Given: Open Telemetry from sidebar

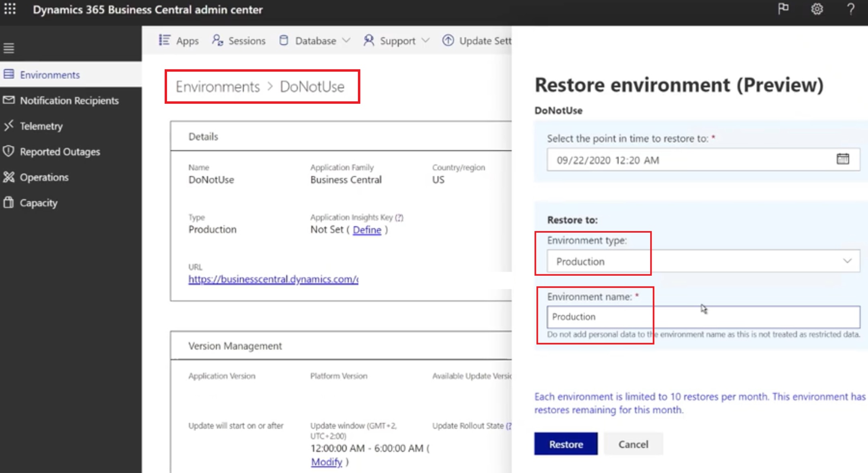Looking at the screenshot, I should (41, 126).
